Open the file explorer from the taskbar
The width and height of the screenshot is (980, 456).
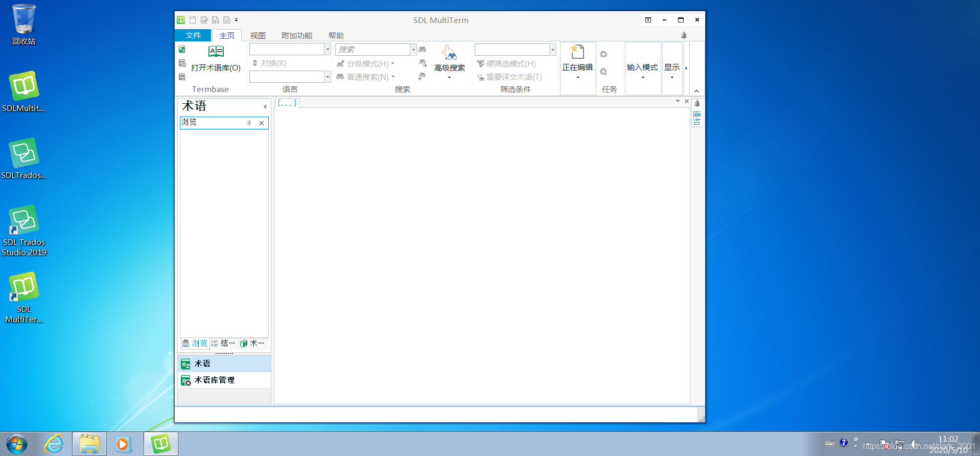click(89, 444)
